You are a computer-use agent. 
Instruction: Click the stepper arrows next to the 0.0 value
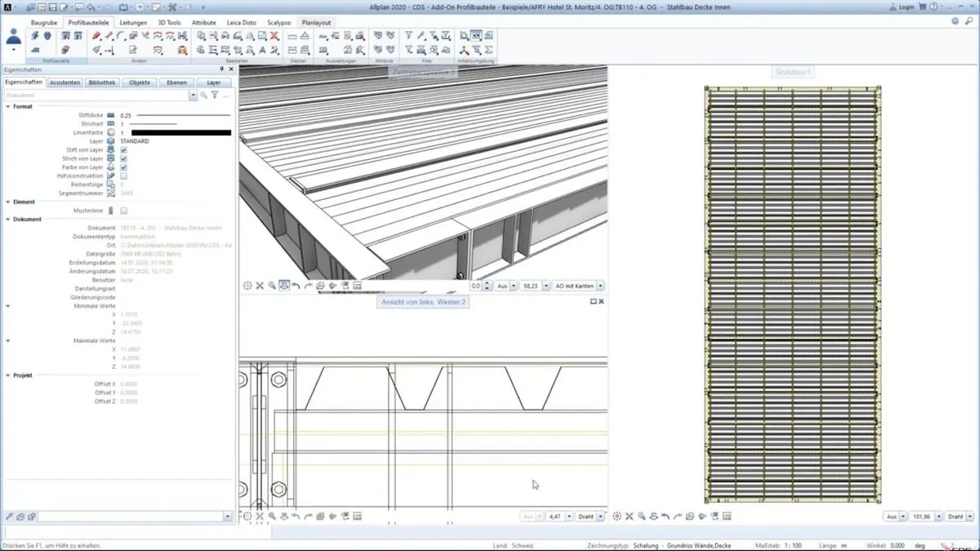[488, 287]
